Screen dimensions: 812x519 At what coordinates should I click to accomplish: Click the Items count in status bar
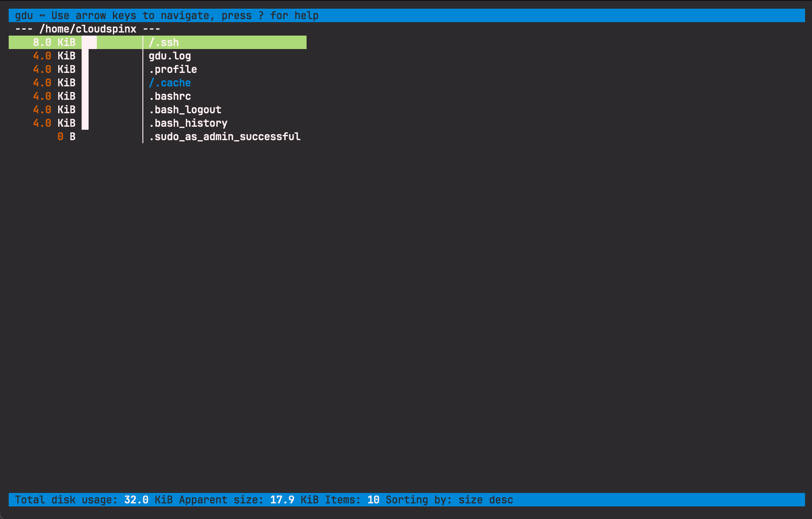[x=373, y=499]
